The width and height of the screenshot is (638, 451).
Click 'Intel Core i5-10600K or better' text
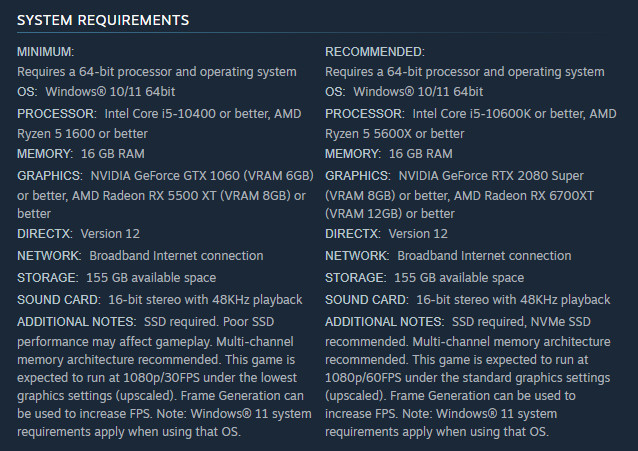pos(499,114)
